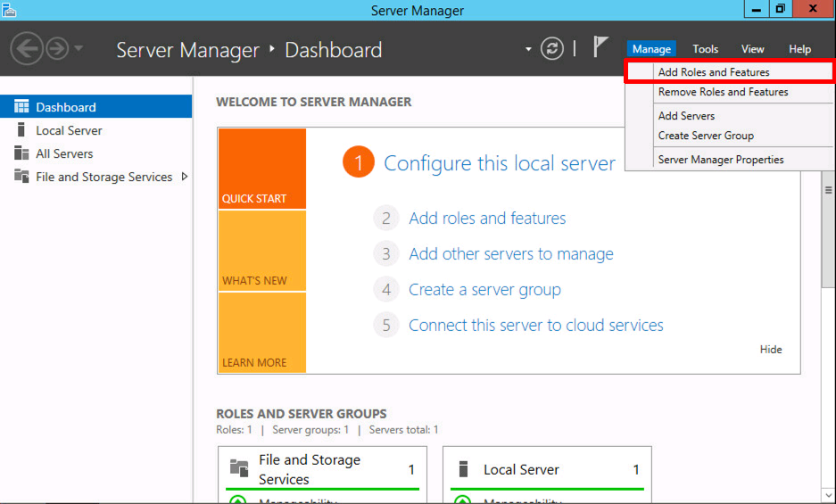Open Server Manager Properties
This screenshot has height=504, width=836.
click(728, 160)
